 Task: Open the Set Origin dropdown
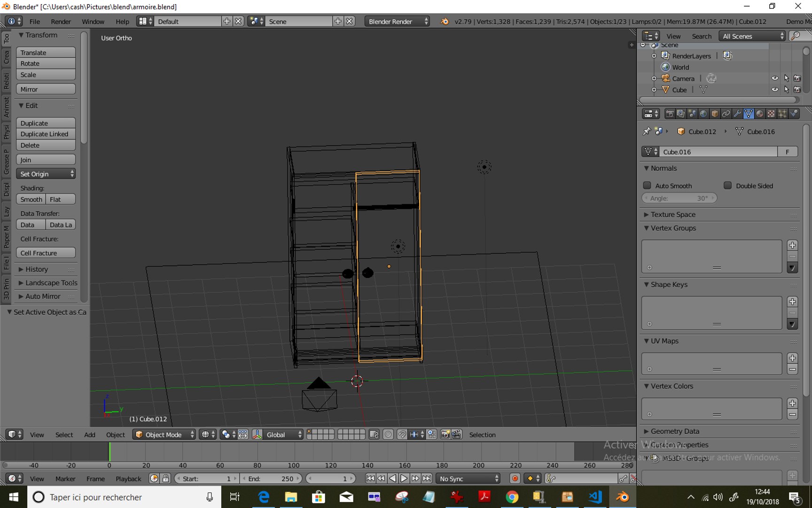46,174
